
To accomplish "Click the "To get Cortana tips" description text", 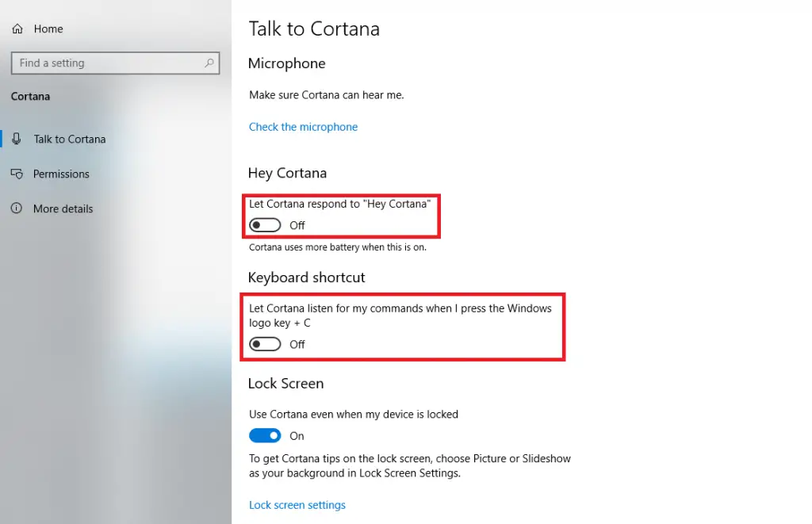I will pyautogui.click(x=410, y=465).
